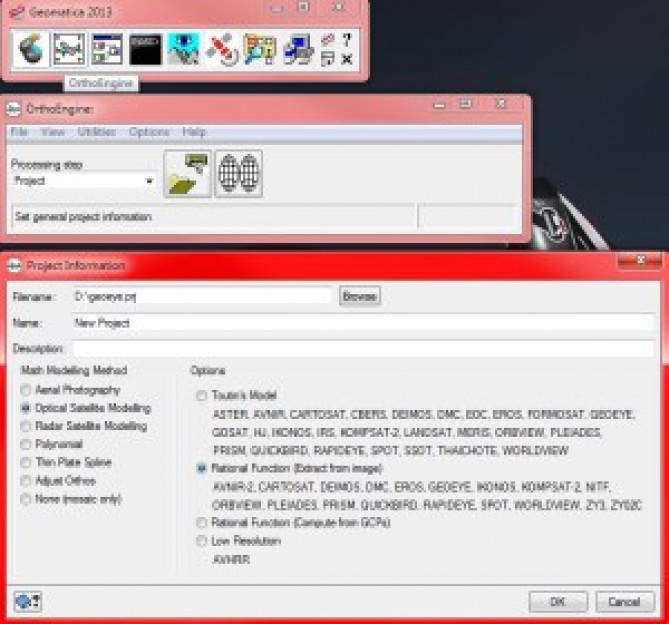The width and height of the screenshot is (669, 624).
Task: Click the 'Processing step' label
Action: (x=47, y=164)
